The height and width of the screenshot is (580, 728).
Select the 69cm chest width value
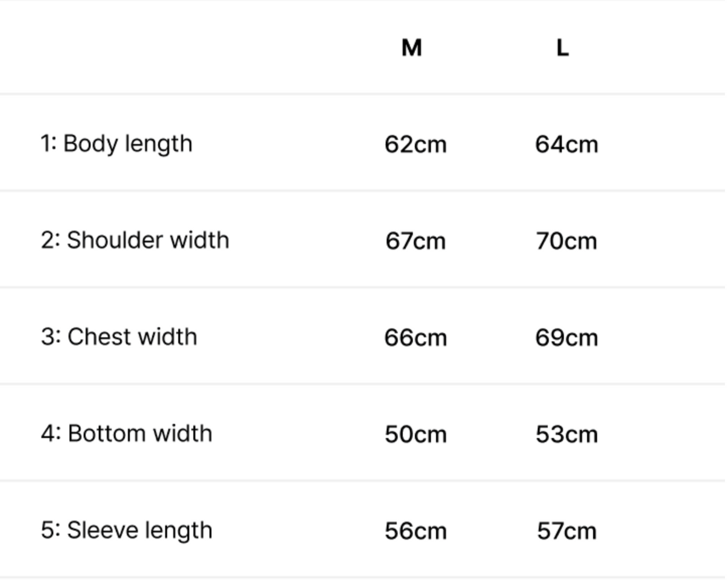[567, 337]
